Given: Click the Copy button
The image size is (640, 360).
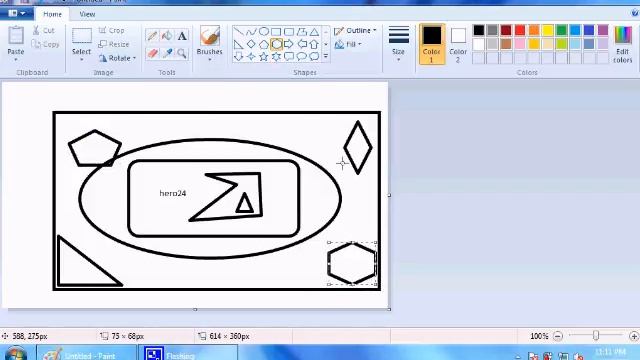Looking at the screenshot, I should click(x=46, y=44).
